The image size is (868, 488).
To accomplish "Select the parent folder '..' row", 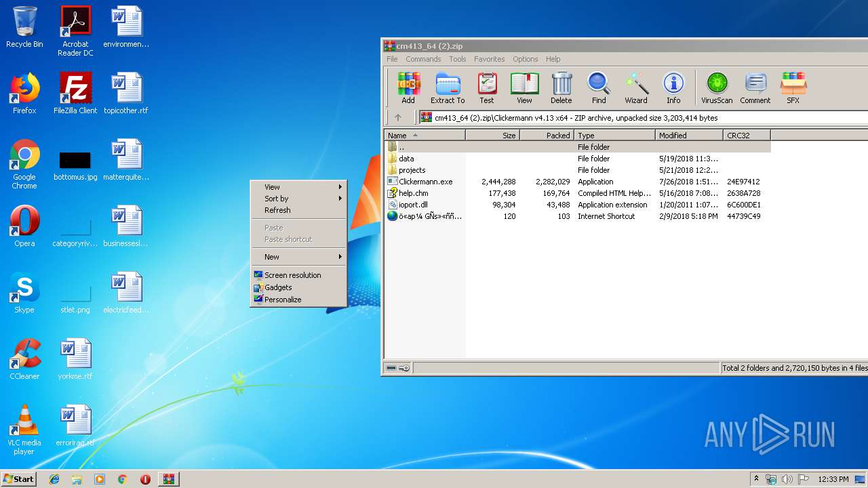I will [x=578, y=147].
